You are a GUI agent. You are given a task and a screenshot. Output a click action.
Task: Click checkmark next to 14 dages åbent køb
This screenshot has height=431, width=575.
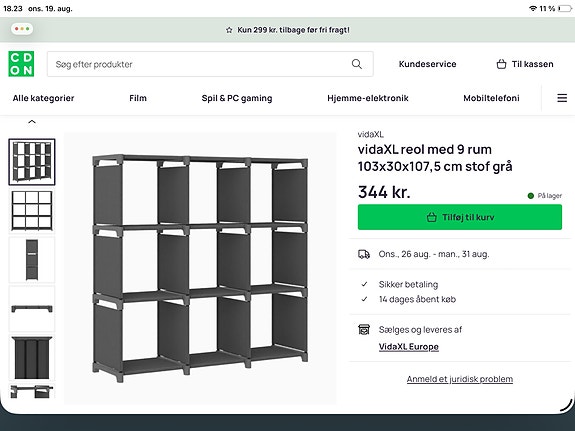(x=364, y=299)
